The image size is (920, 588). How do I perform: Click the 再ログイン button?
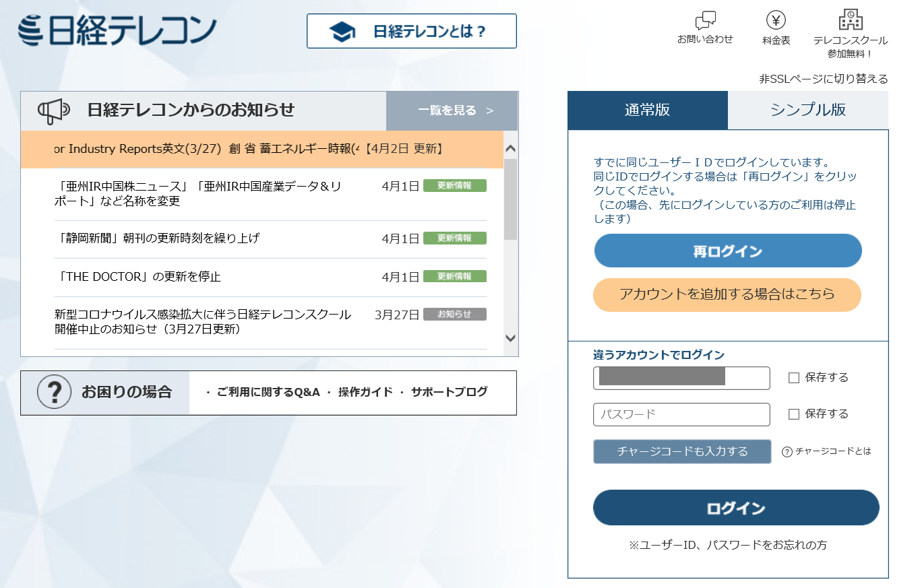[x=728, y=251]
